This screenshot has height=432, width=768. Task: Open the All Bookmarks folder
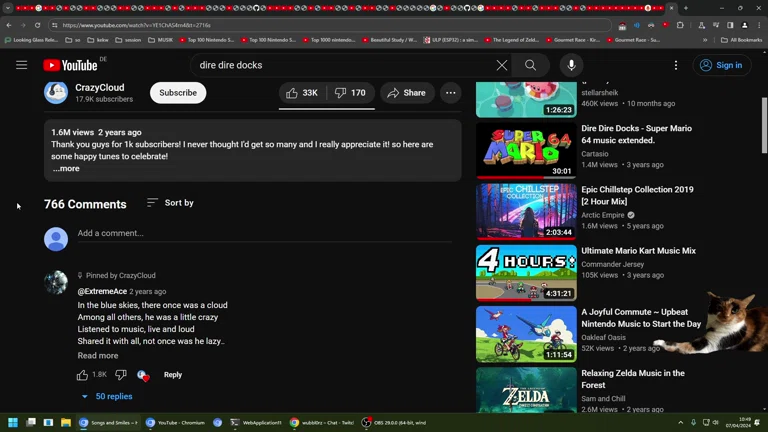741,40
